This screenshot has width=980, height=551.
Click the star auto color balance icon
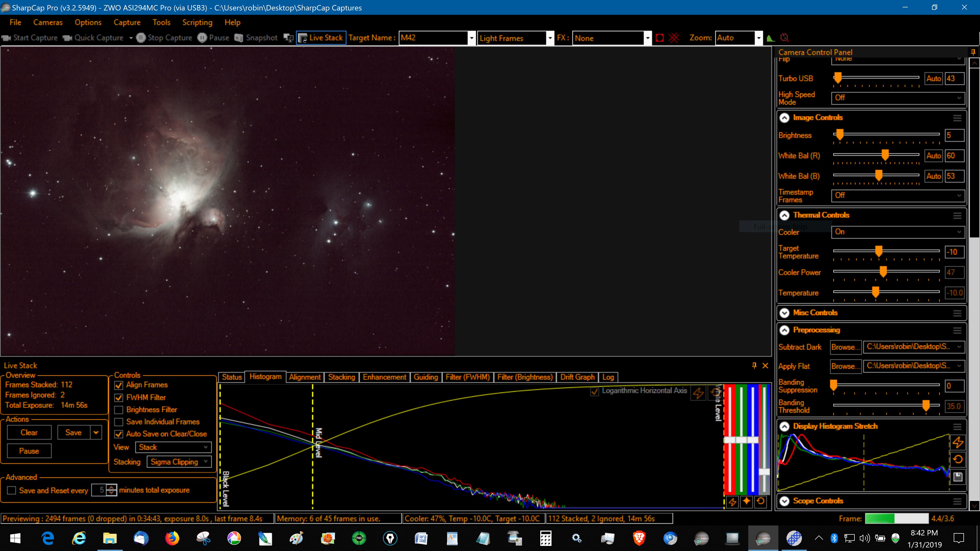[746, 502]
